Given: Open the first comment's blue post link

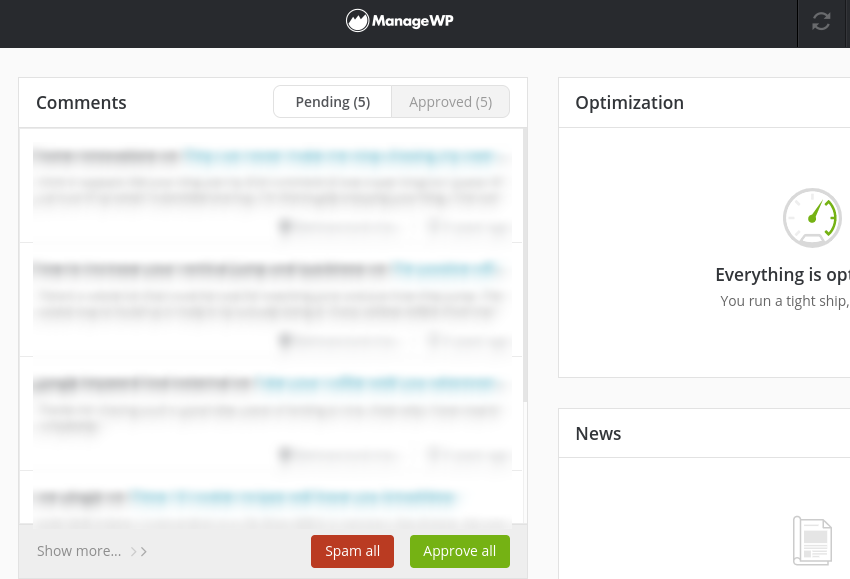Looking at the screenshot, I should pyautogui.click(x=340, y=156).
